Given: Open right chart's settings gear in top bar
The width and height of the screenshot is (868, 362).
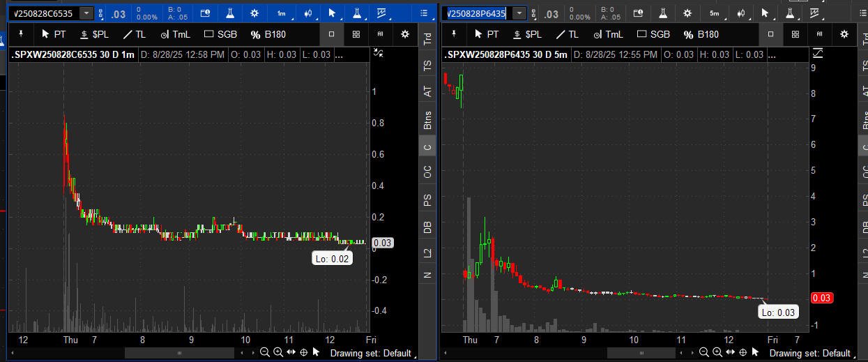Looking at the screenshot, I should point(687,13).
